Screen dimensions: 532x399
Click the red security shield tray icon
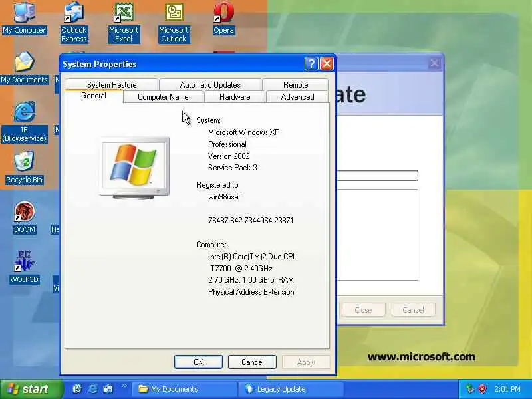point(482,389)
